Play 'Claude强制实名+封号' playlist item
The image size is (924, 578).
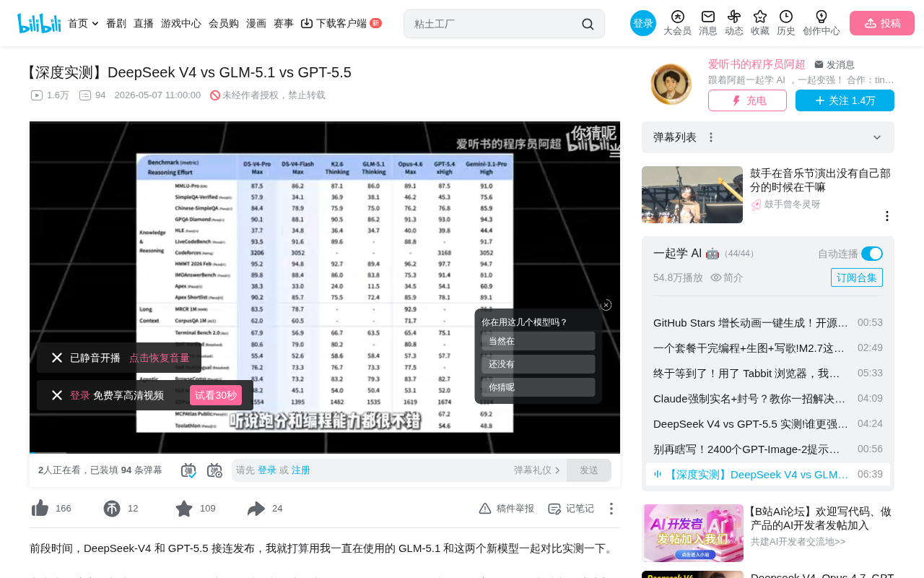pos(768,398)
